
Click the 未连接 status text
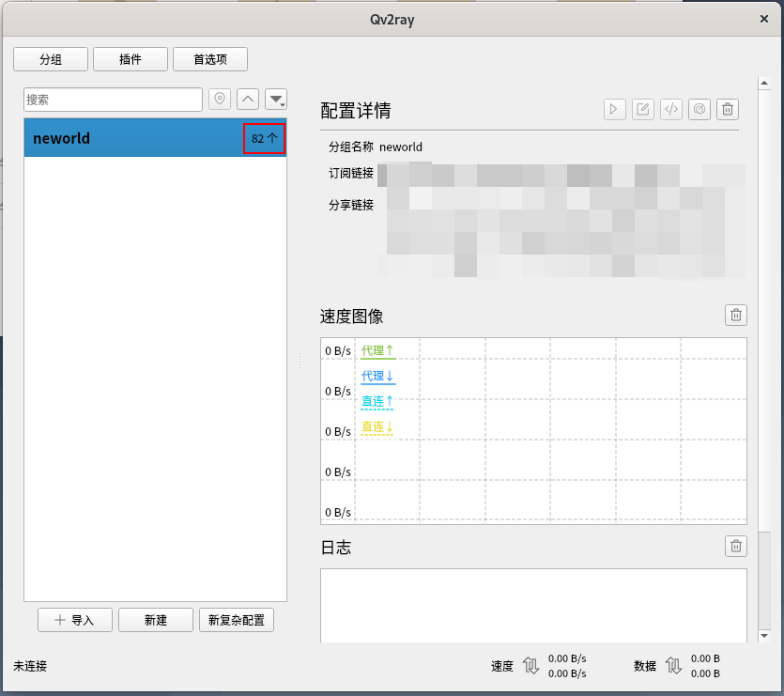pyautogui.click(x=30, y=667)
